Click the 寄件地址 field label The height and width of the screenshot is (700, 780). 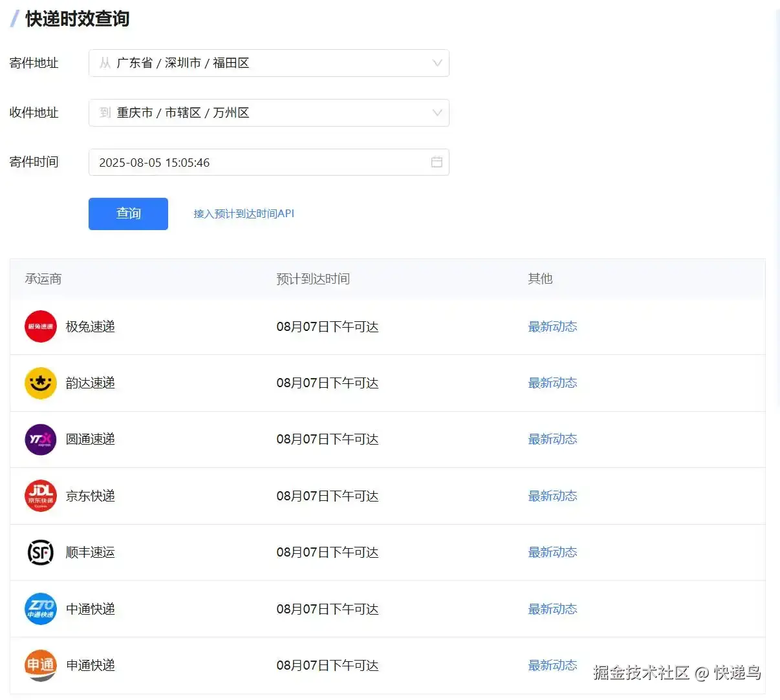click(34, 63)
